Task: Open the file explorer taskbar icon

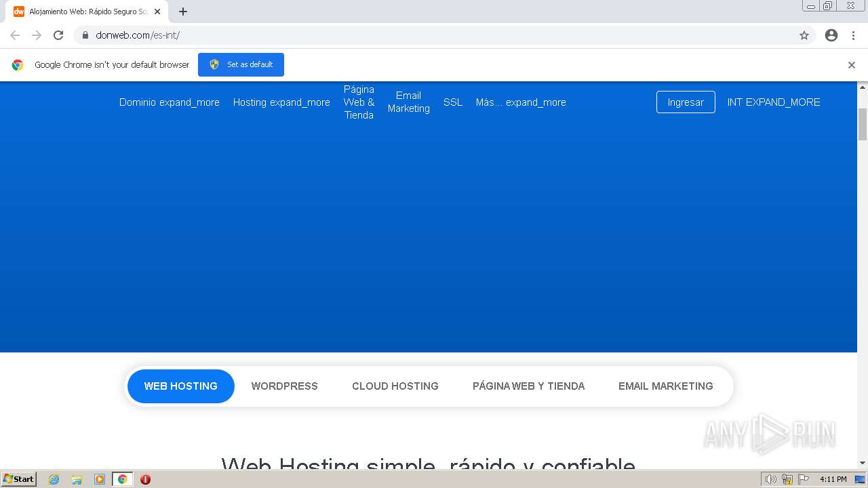Action: pyautogui.click(x=77, y=479)
